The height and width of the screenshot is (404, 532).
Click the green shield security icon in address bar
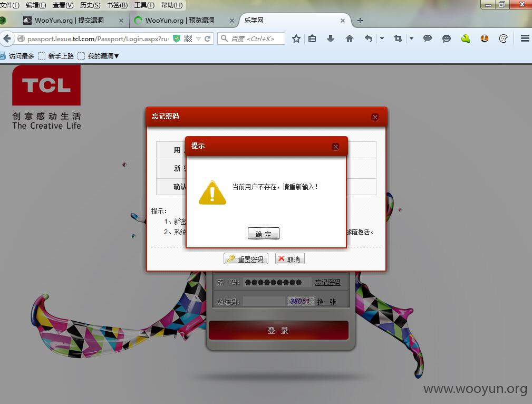click(177, 39)
